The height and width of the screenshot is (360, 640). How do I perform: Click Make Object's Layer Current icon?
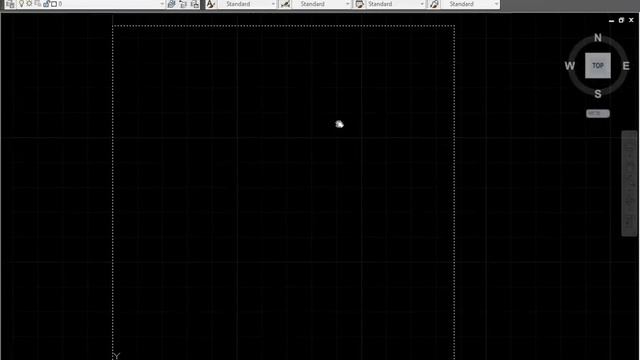(x=171, y=4)
